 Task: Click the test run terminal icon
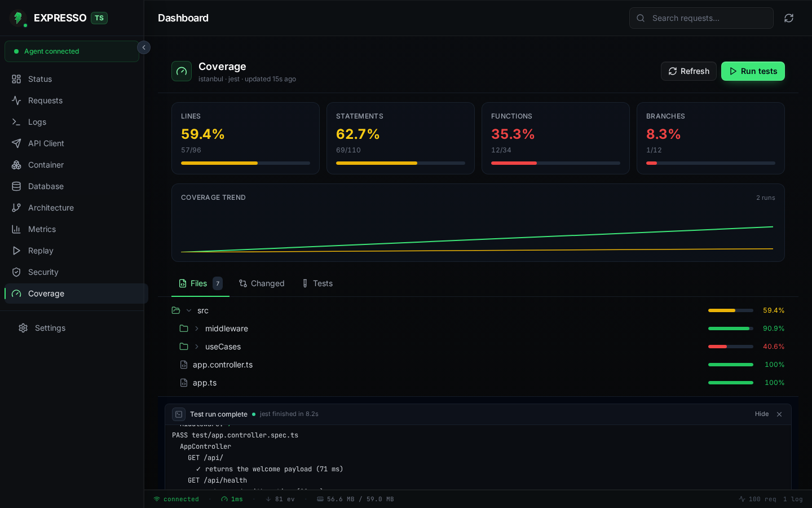click(179, 414)
